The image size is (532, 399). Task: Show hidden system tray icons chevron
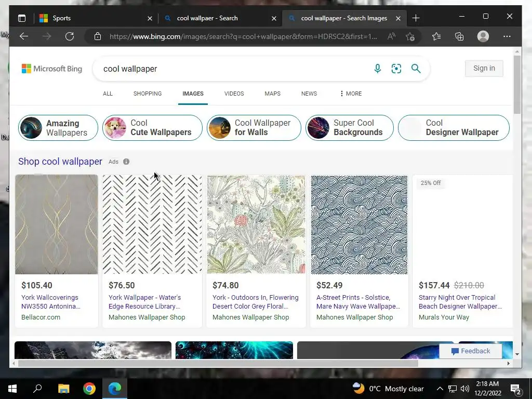[x=440, y=389]
